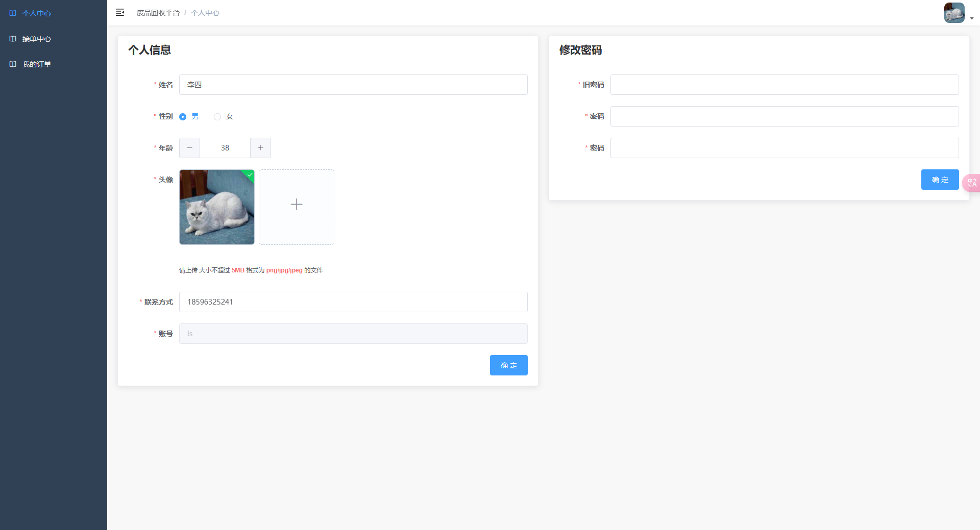
Task: Click the age value field showing 38
Action: click(225, 148)
